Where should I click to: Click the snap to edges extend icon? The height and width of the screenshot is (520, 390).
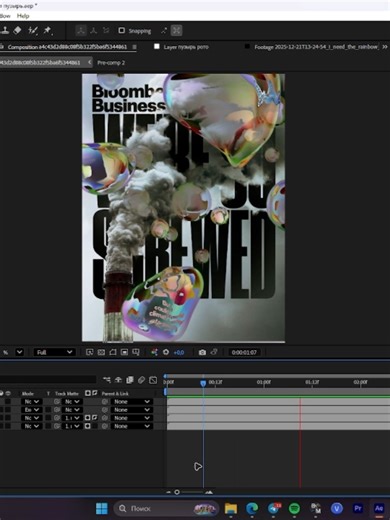click(164, 31)
